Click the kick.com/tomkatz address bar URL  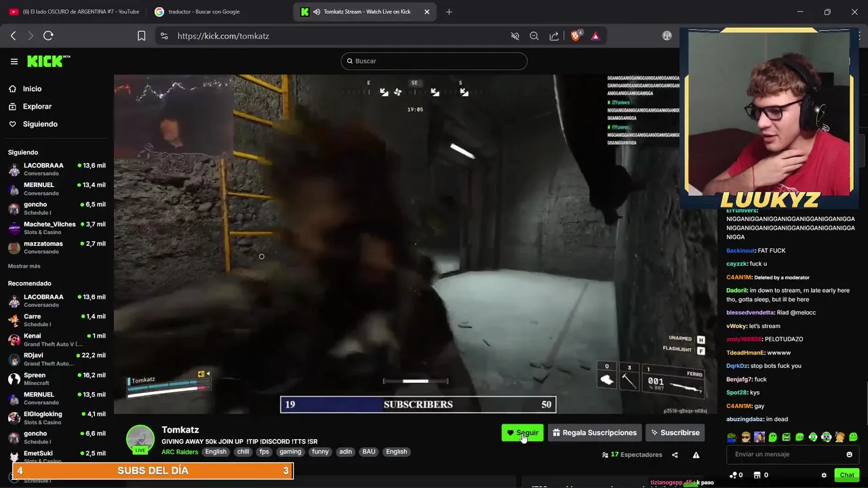[x=223, y=36]
